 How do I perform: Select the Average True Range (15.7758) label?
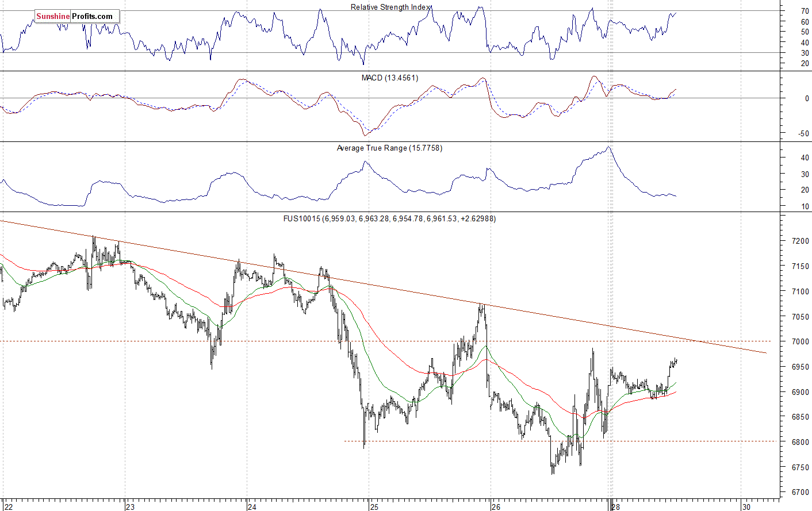[389, 148]
